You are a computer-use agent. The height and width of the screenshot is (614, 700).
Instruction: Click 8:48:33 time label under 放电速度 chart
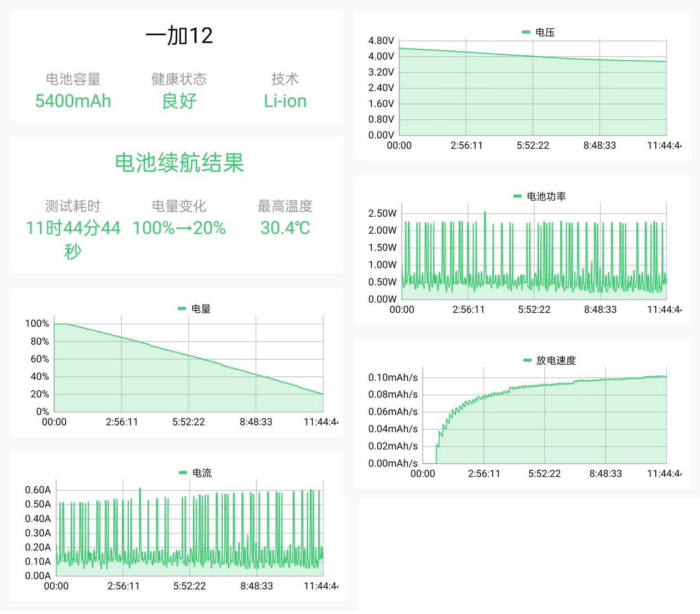click(x=606, y=474)
